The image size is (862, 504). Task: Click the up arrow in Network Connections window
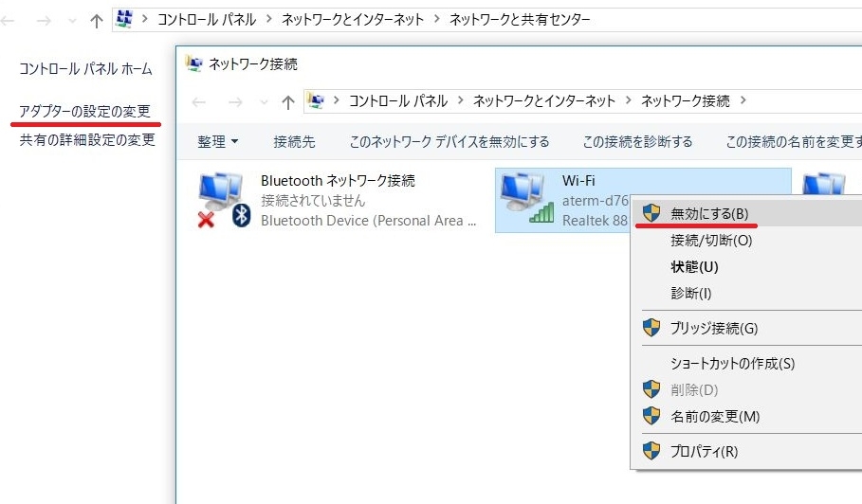(288, 101)
